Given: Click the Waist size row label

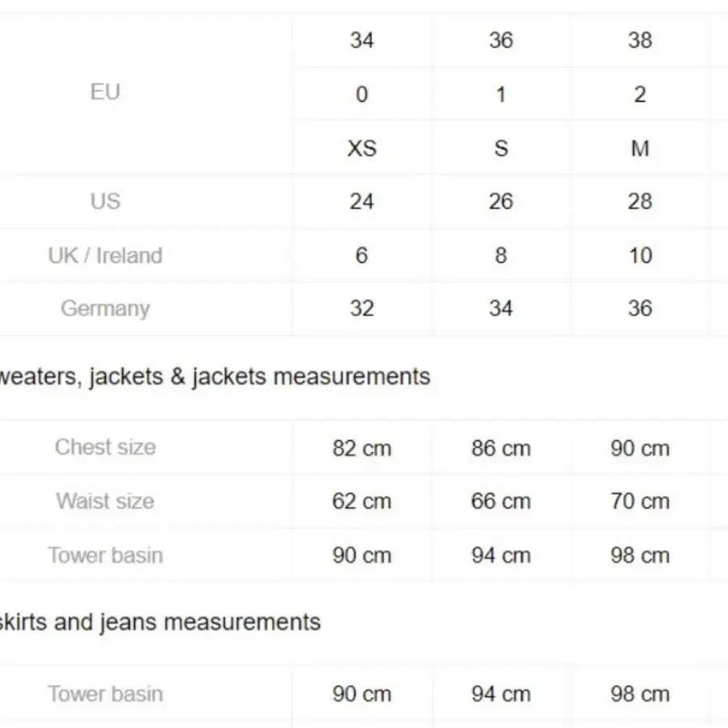Looking at the screenshot, I should coord(105,501).
